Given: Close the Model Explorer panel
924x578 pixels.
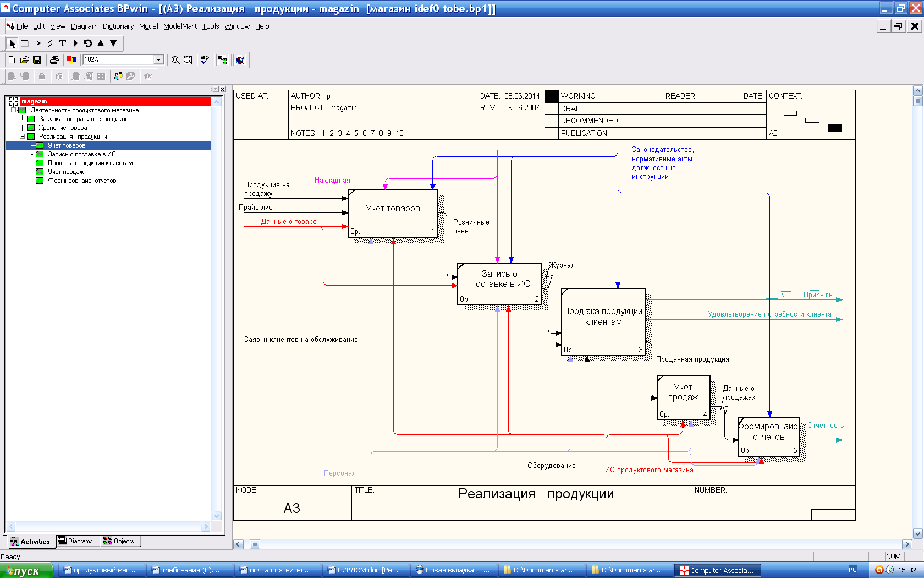Looking at the screenshot, I should pos(222,89).
